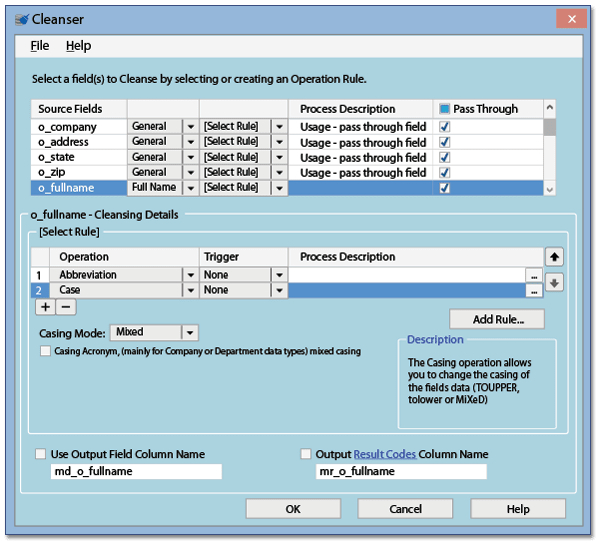The width and height of the screenshot is (600, 546).
Task: Open ellipsis editor for Abbreviation operation row
Action: [x=534, y=275]
